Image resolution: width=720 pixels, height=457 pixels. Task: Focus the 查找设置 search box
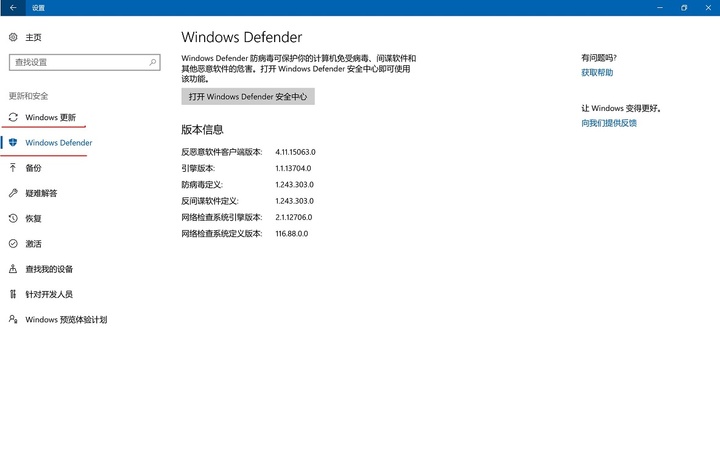click(84, 62)
